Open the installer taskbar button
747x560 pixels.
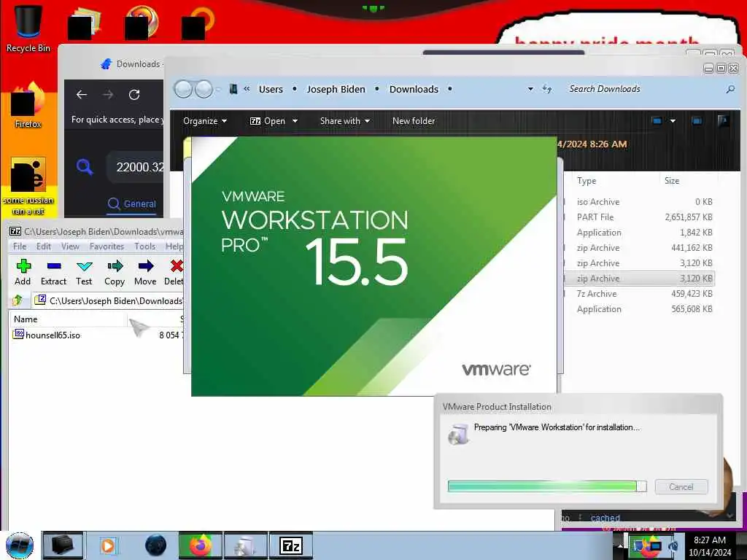(x=245, y=545)
